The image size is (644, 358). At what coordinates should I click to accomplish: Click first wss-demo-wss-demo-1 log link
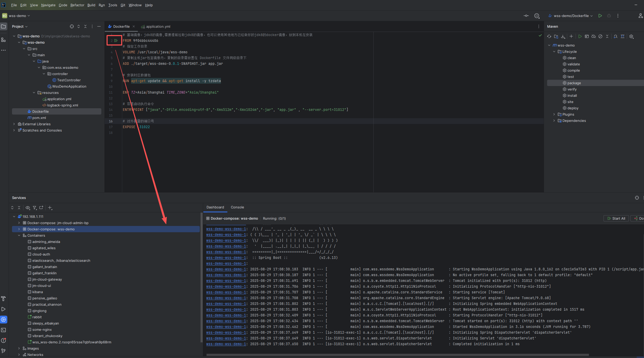(x=226, y=229)
